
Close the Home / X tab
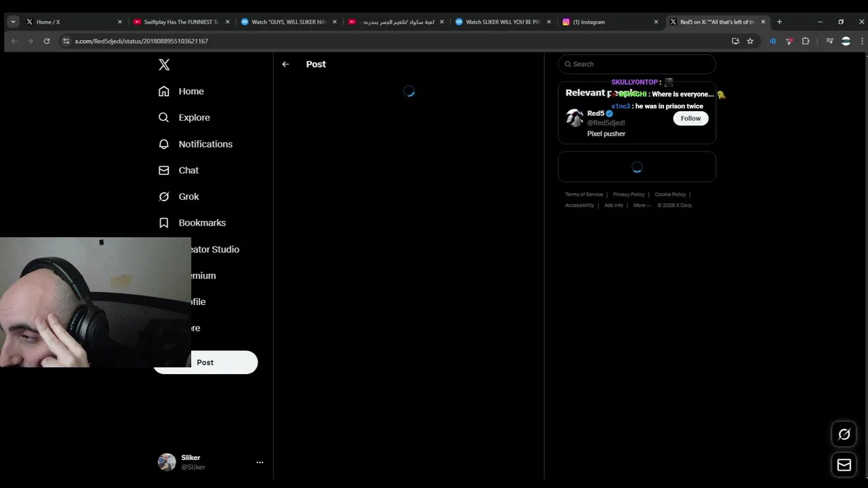coord(119,22)
